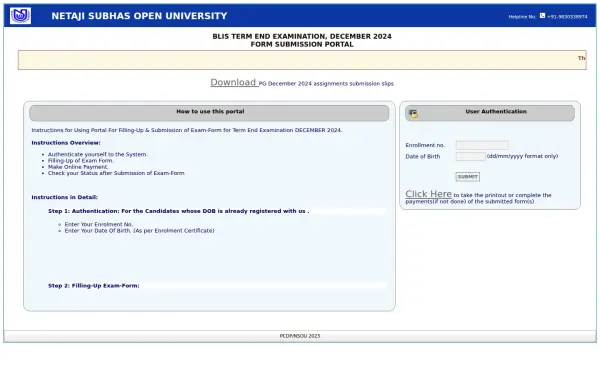Click 'Step 2: Filling-Up Exam-Form:' heading
The image size is (600, 375).
click(94, 286)
